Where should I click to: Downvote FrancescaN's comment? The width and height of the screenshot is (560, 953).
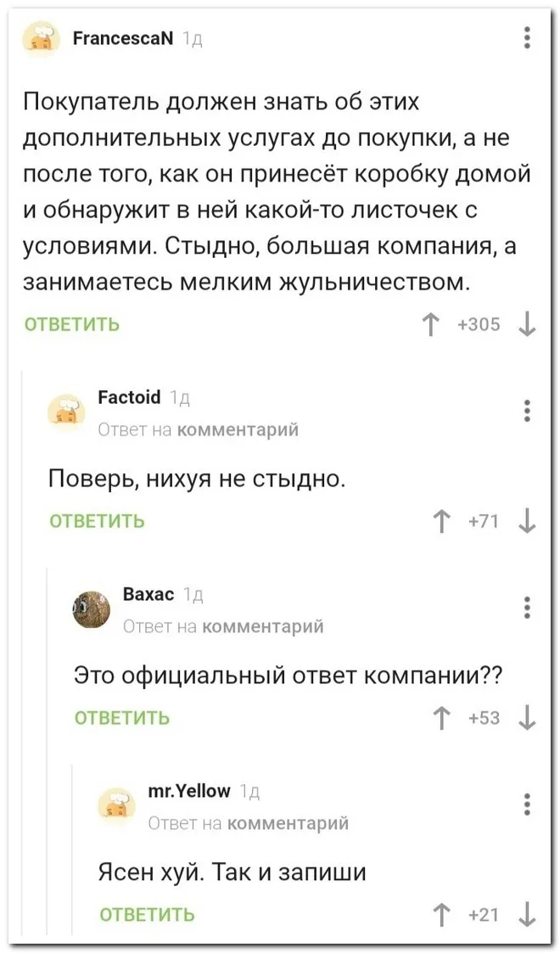click(526, 324)
